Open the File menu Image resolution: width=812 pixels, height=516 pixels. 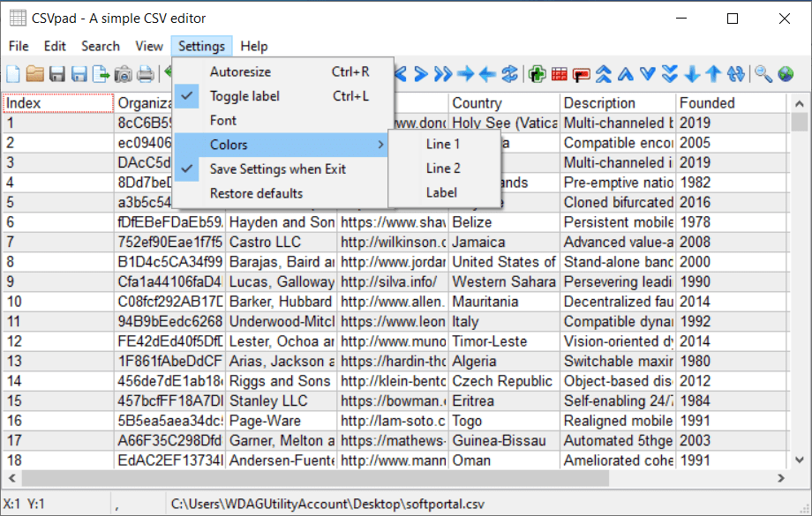point(19,46)
